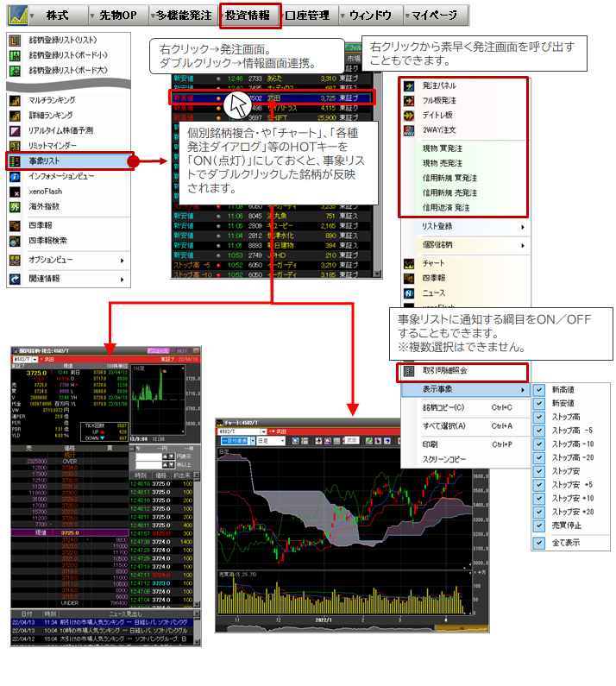Click the chart's bottom range scrollbar

(353, 629)
